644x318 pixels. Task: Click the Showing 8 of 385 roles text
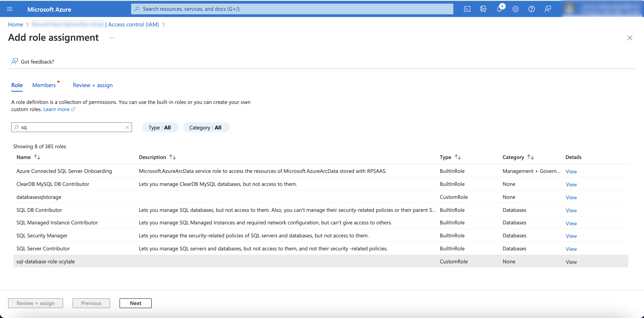click(x=40, y=146)
